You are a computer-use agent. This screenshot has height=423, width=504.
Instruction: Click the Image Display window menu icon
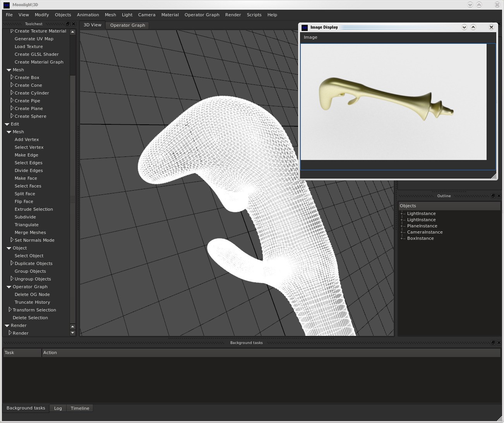(305, 28)
